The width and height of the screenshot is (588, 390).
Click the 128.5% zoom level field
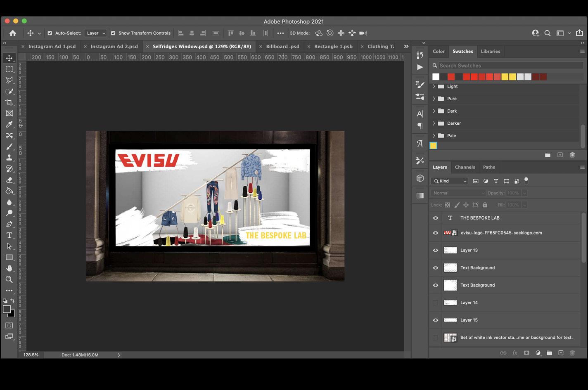[31, 355]
